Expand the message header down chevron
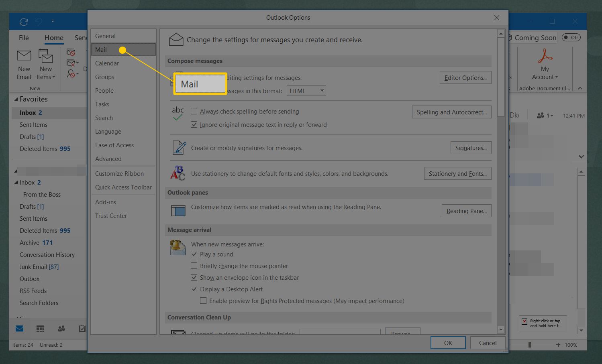Image resolution: width=602 pixels, height=364 pixels. coord(581,157)
